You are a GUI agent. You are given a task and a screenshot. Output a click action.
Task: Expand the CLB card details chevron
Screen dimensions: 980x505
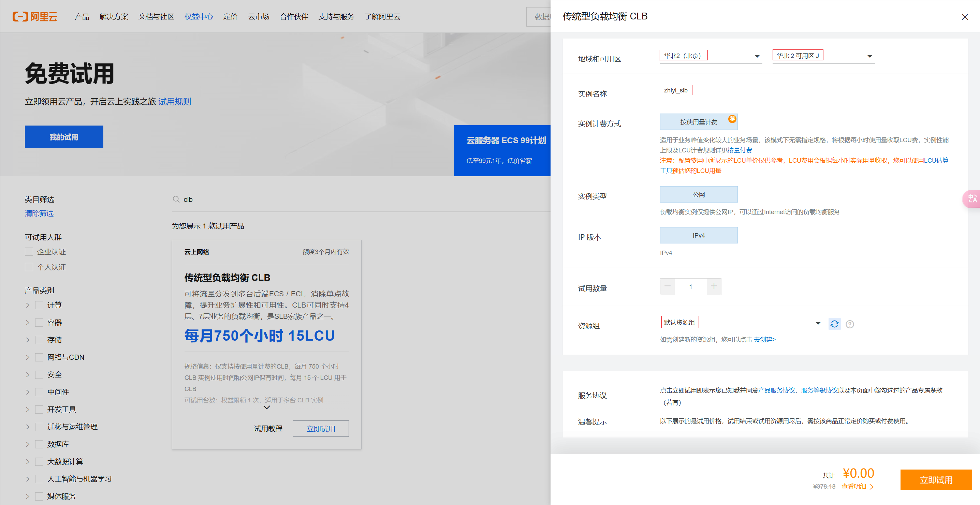pyautogui.click(x=267, y=407)
